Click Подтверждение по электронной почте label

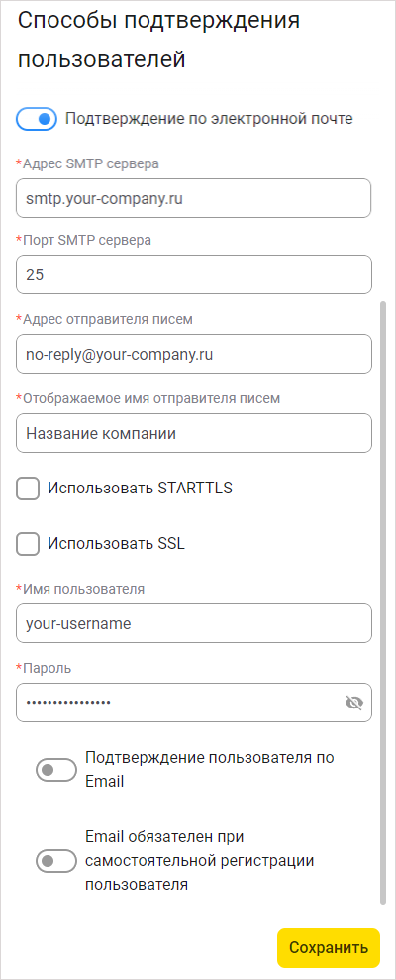click(209, 119)
